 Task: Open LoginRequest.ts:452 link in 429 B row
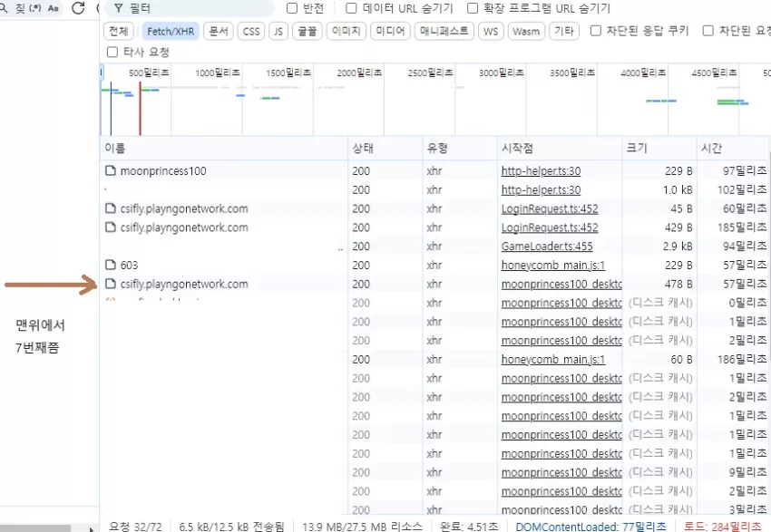550,227
